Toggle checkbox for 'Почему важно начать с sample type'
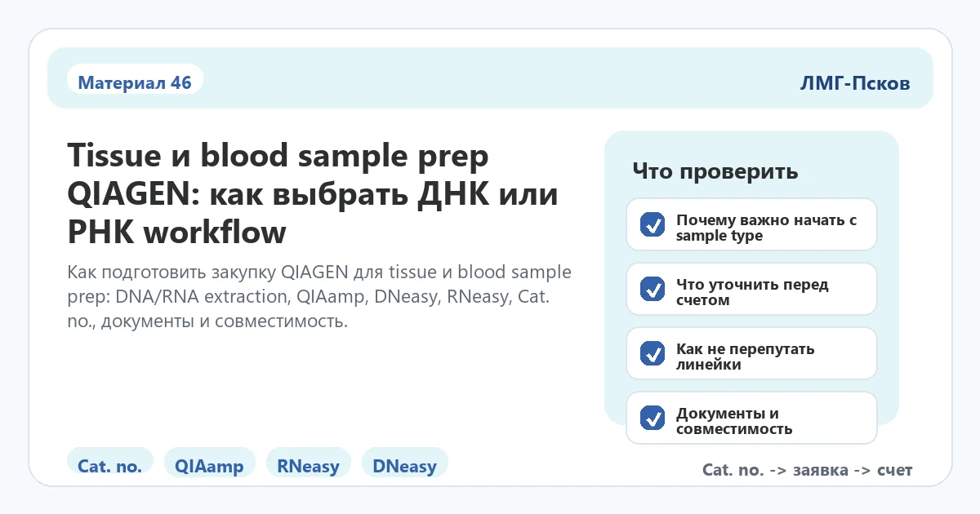This screenshot has height=514, width=980. click(652, 224)
